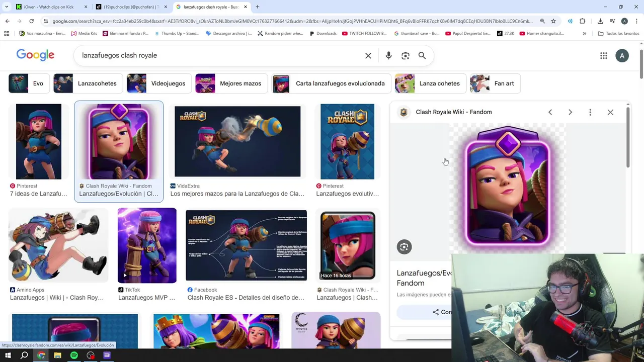Filter images by Videojuegos chip
The height and width of the screenshot is (362, 644).
[159, 83]
